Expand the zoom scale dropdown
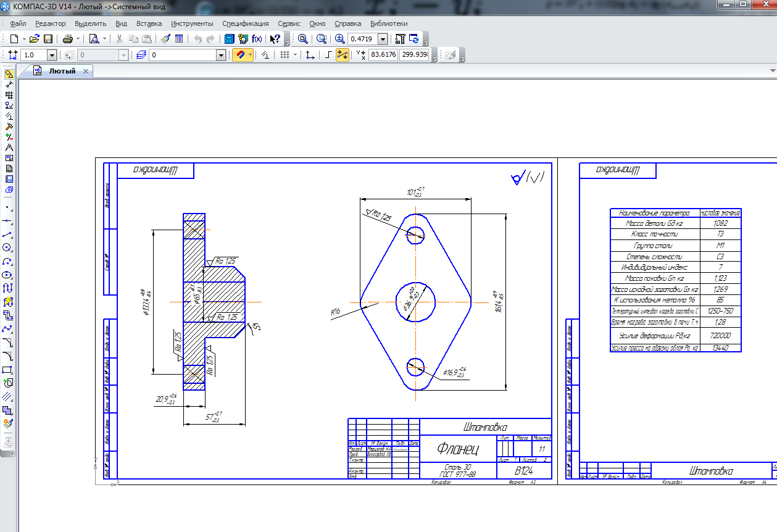 [x=383, y=39]
